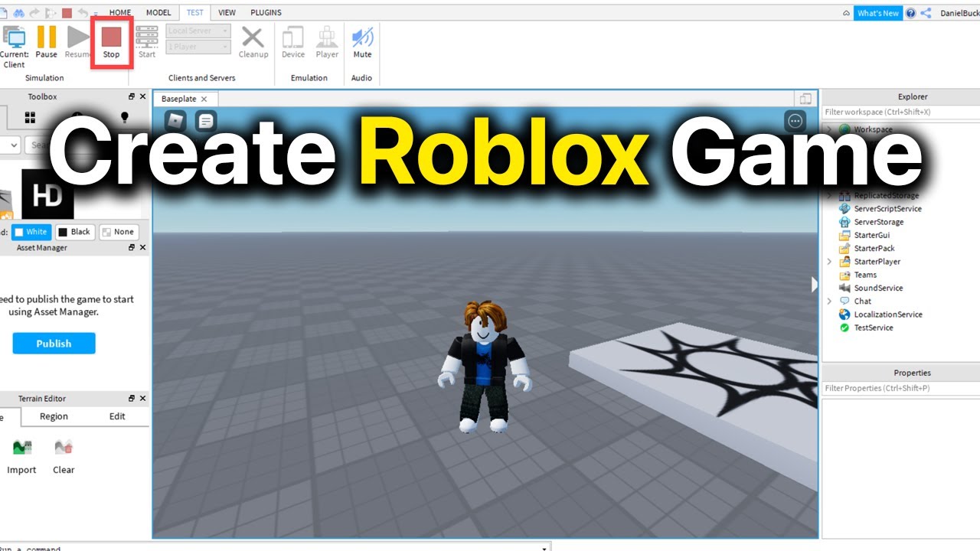The image size is (980, 551).
Task: Focus the Filter Properties search field
Action: pos(900,388)
